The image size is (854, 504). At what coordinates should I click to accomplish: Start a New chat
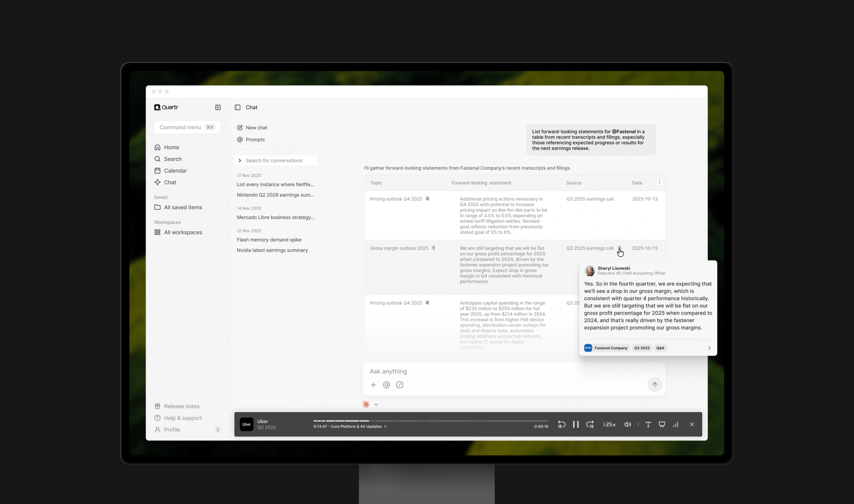pos(252,128)
